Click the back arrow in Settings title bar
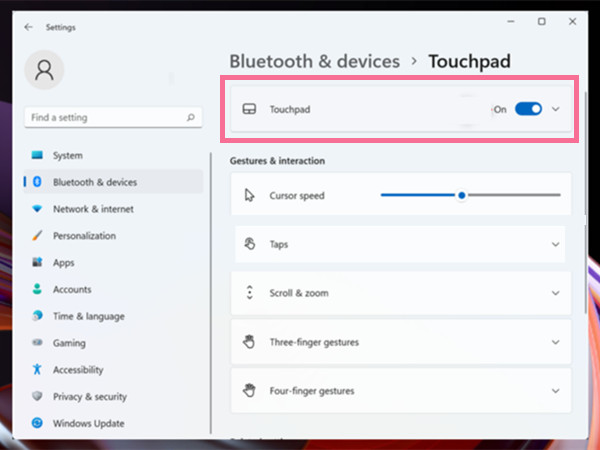The width and height of the screenshot is (600, 450). (x=27, y=27)
